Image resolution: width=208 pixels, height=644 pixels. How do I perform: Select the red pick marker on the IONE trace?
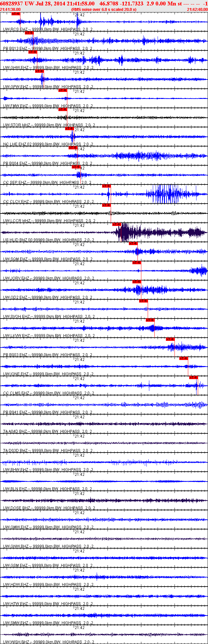pos(183,358)
